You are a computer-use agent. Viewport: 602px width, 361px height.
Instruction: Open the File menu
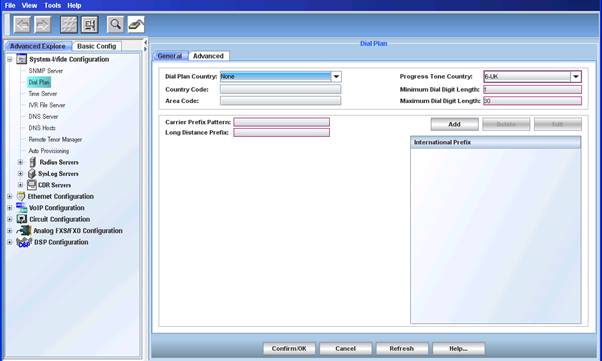point(10,5)
